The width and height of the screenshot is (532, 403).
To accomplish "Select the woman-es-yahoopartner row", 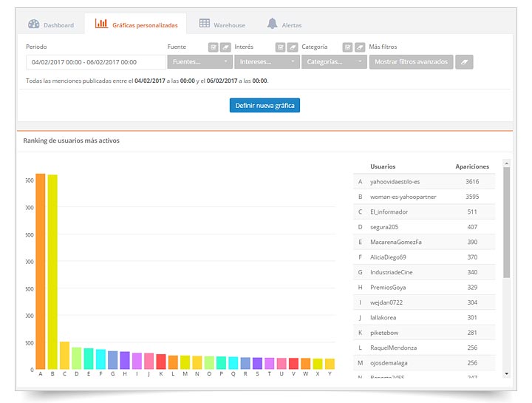I will tap(424, 197).
